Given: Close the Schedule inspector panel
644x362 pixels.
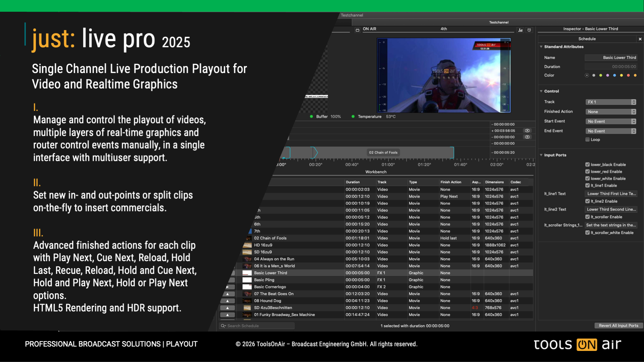Looking at the screenshot, I should click(640, 39).
